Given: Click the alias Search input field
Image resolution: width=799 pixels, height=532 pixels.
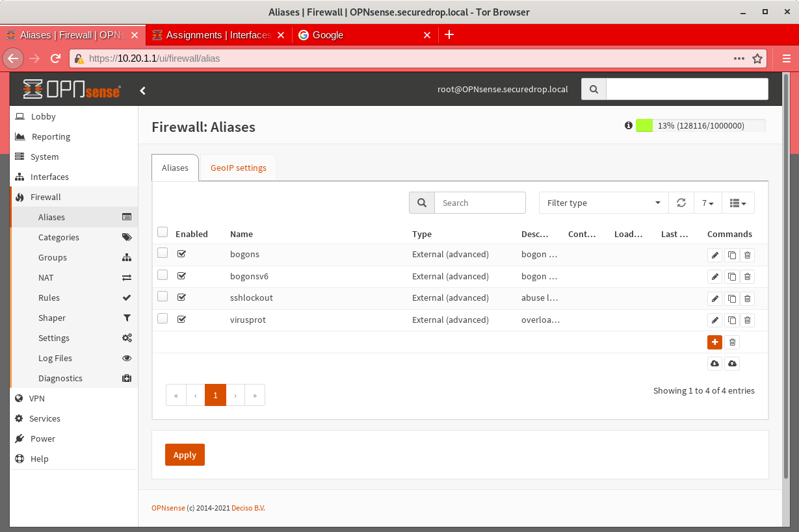Looking at the screenshot, I should coord(479,203).
